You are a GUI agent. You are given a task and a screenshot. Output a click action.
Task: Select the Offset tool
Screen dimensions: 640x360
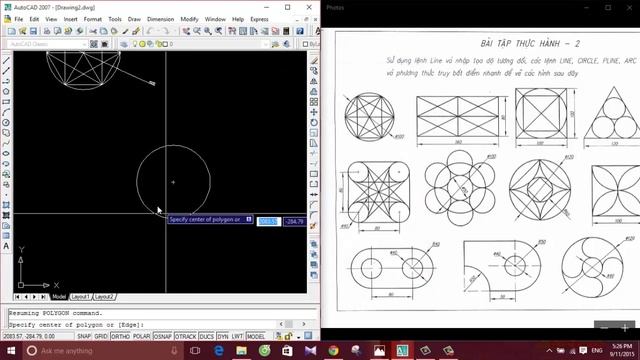coord(313,91)
